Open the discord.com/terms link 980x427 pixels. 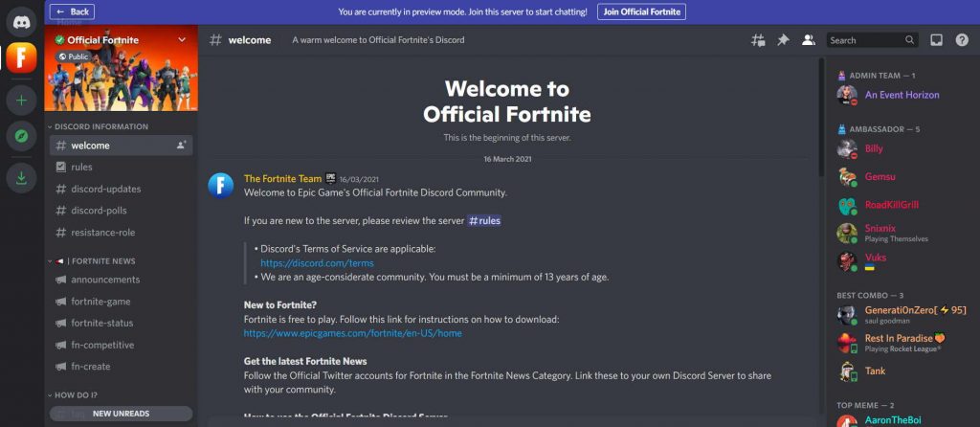coord(317,263)
